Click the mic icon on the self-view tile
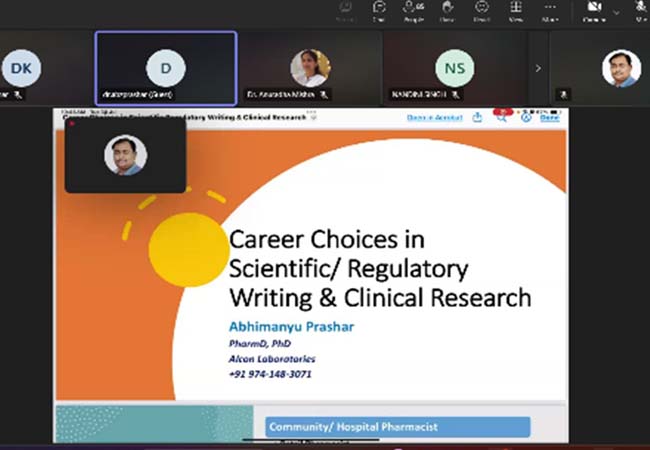Screen dimensions: 650x450 [563, 95]
